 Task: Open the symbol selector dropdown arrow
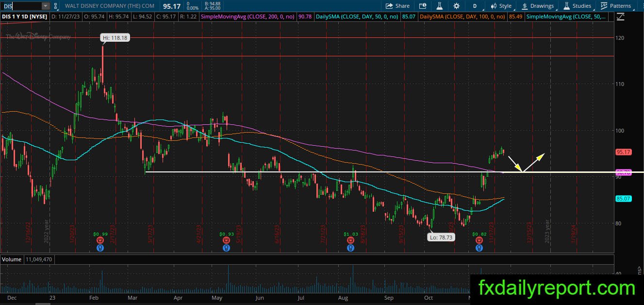pos(46,6)
